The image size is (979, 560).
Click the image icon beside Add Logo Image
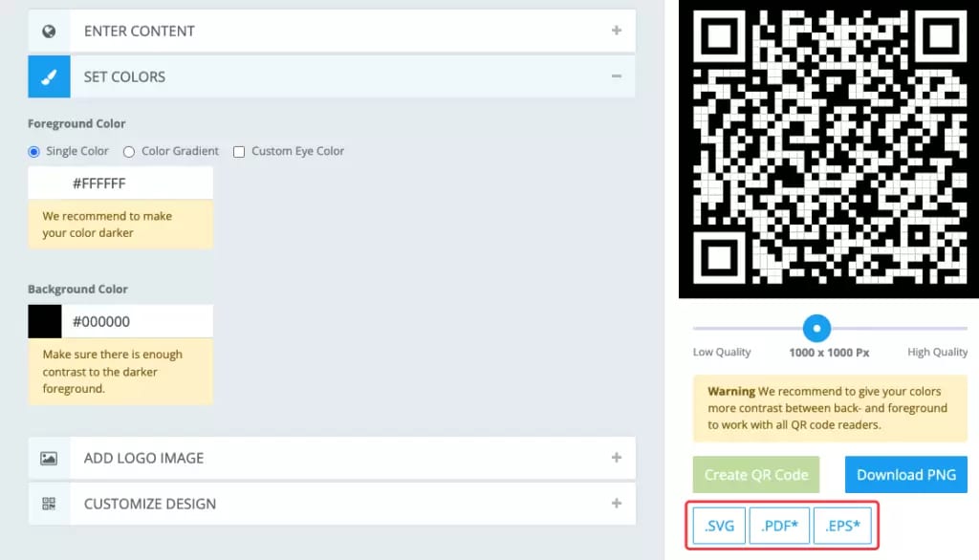(x=49, y=459)
